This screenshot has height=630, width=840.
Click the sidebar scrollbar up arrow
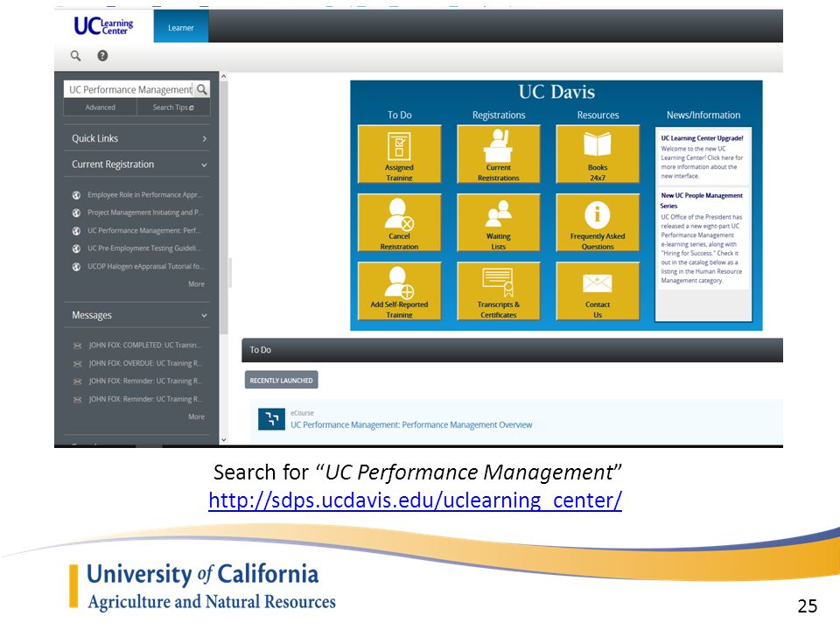[x=223, y=77]
